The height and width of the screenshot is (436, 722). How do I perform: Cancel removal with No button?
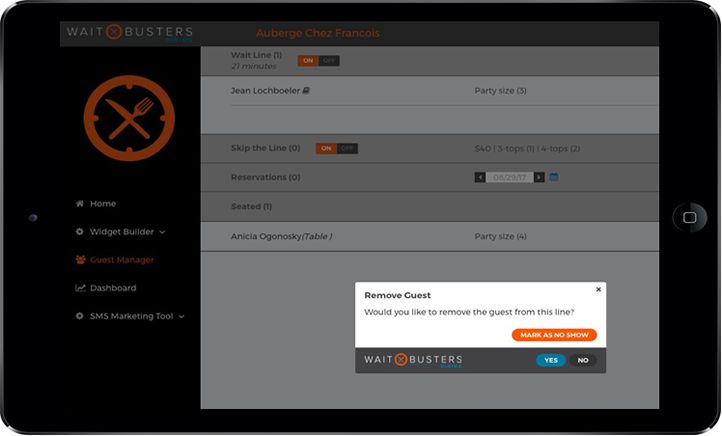(583, 360)
